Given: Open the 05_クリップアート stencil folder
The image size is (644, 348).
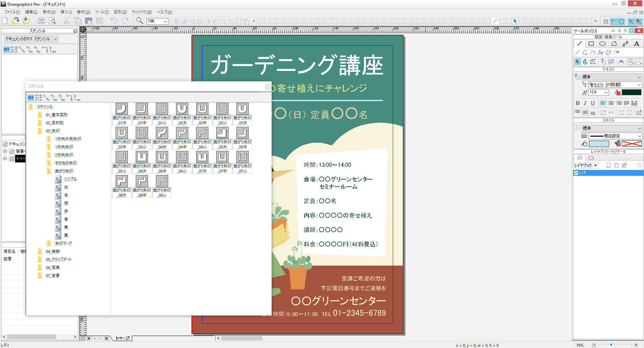Looking at the screenshot, I should tap(59, 260).
